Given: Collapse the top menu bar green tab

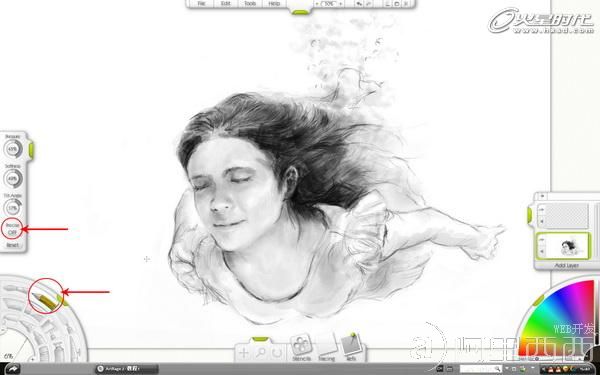Looking at the screenshot, I should (x=300, y=12).
